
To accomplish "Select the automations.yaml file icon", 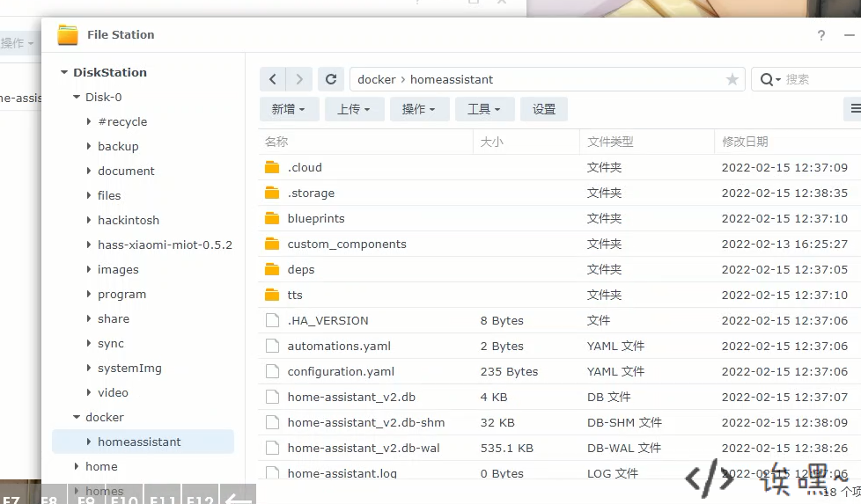I will (x=272, y=346).
